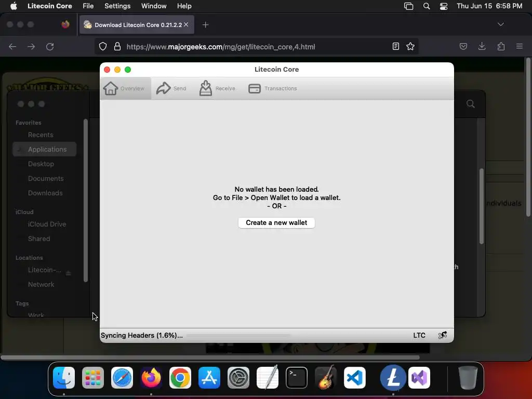Screen dimensions: 532x399
Task: Click the Syncing Headers status text
Action: click(141, 336)
